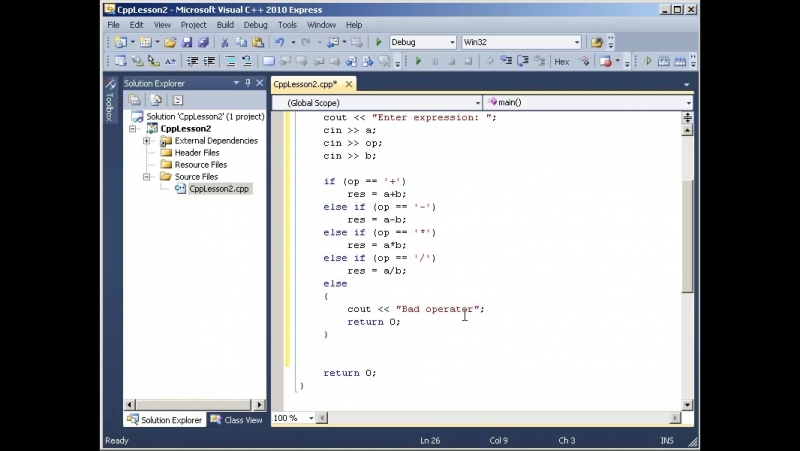Open Solution Explorer window position dropdown arrow

point(236,83)
